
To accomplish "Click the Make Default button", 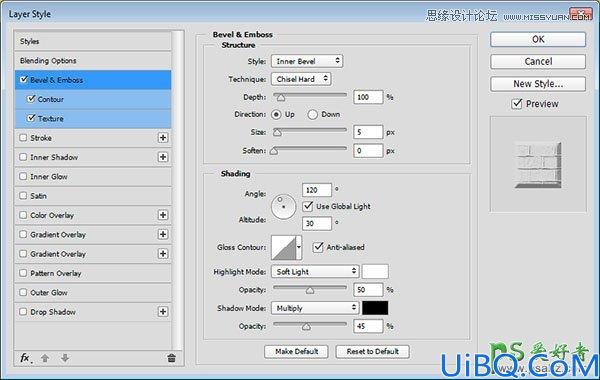I will 296,351.
